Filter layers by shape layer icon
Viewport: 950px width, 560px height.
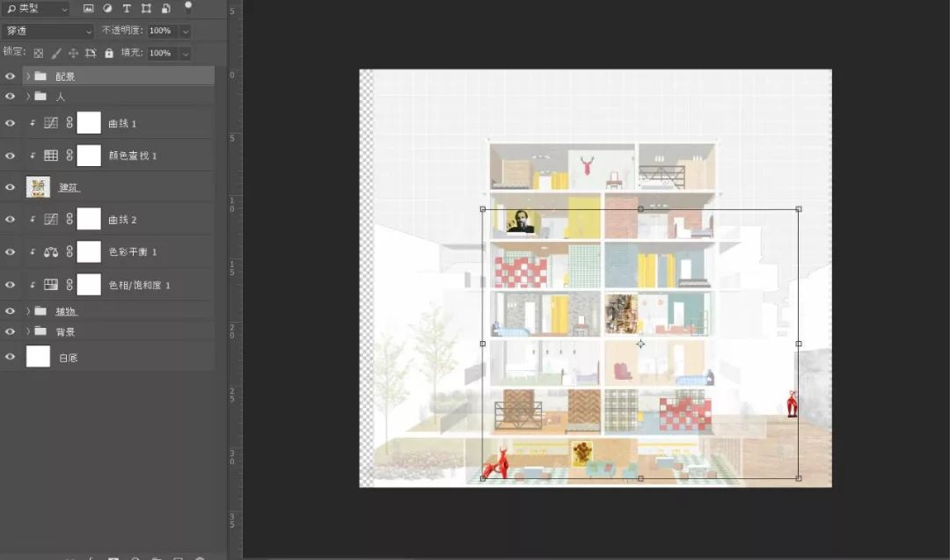point(146,9)
